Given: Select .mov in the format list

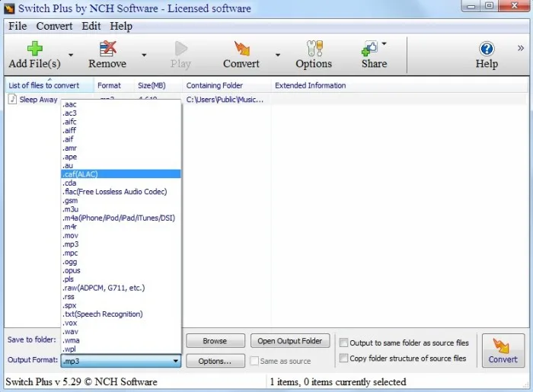Looking at the screenshot, I should pos(121,235).
